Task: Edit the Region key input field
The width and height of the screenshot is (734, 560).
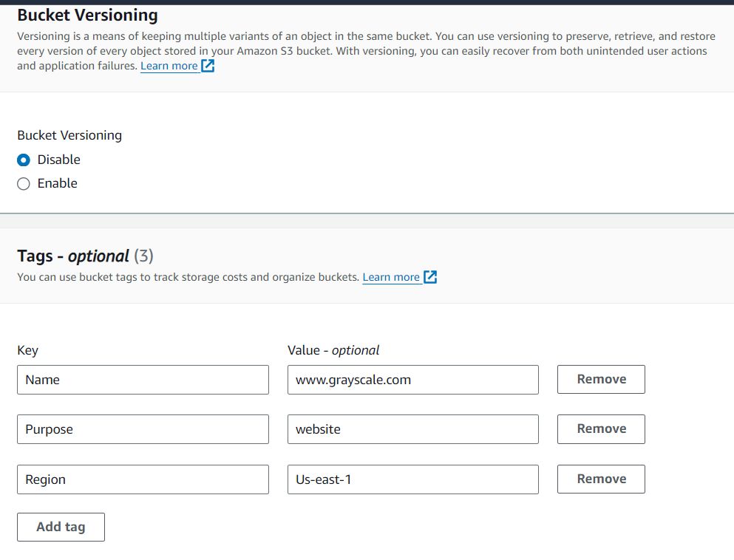Action: pos(143,479)
